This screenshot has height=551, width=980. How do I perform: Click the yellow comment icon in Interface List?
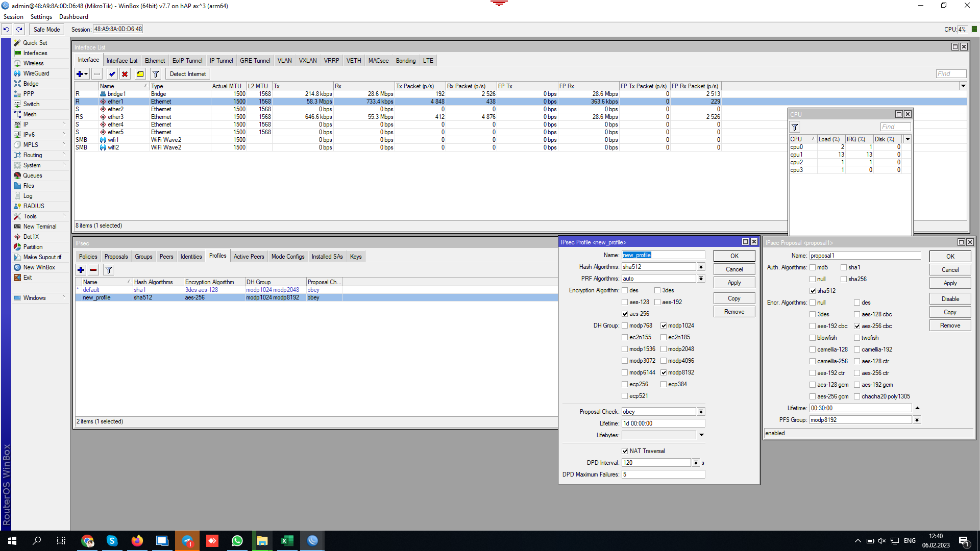point(140,74)
